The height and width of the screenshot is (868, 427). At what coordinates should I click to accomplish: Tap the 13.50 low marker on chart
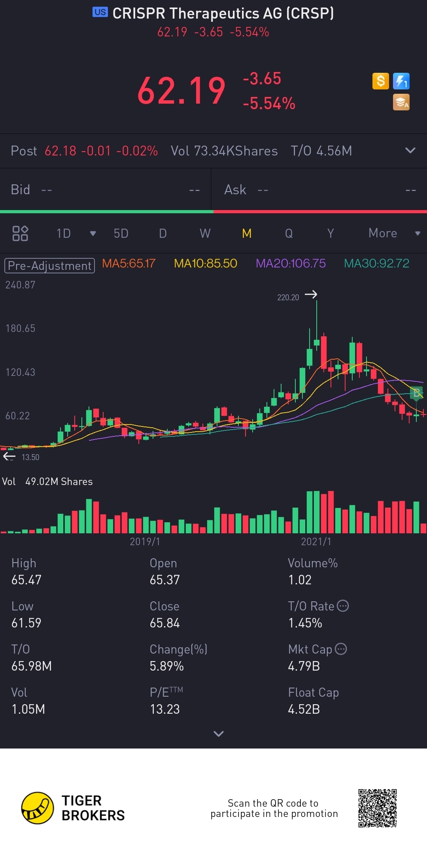30,457
